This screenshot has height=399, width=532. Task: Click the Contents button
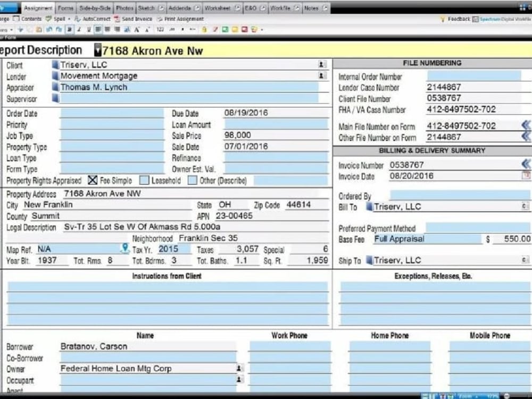click(x=27, y=19)
